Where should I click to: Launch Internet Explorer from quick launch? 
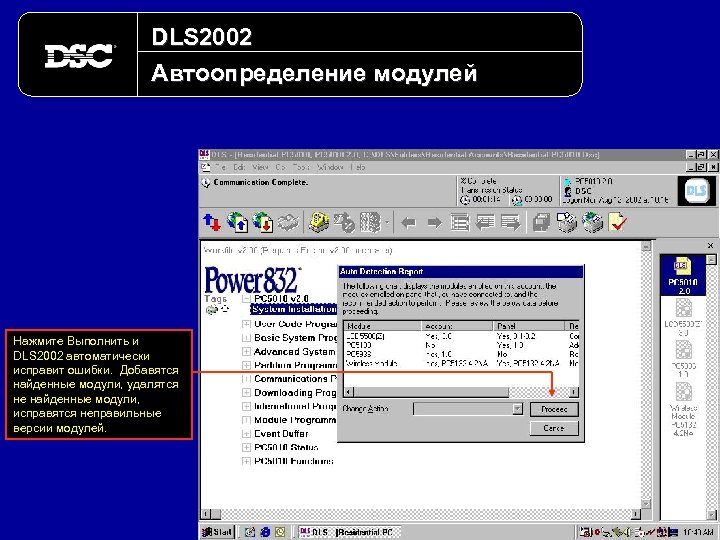click(265, 532)
